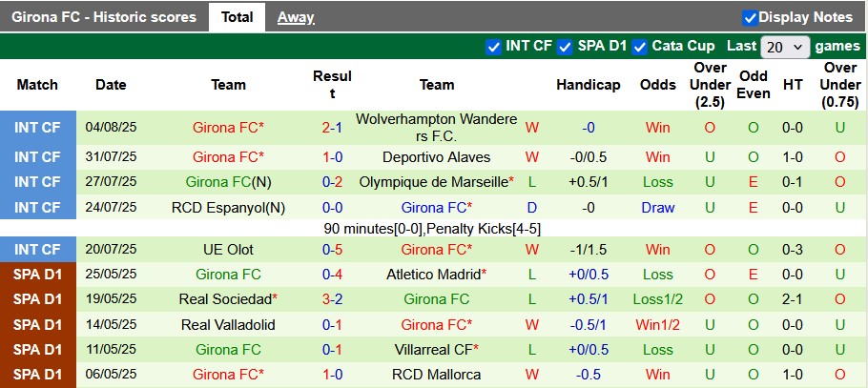
Task: Switch to the Away tab
Action: [x=296, y=17]
